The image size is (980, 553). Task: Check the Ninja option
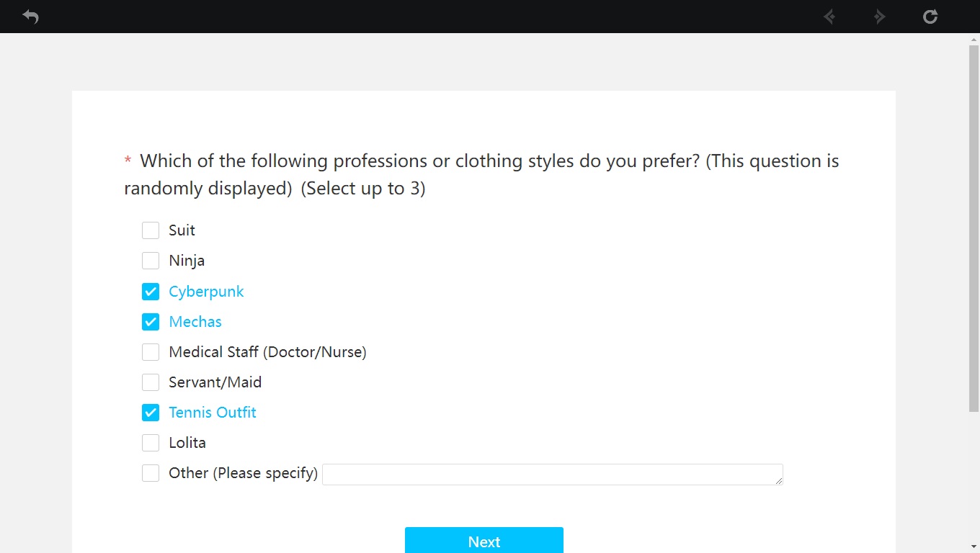151,261
